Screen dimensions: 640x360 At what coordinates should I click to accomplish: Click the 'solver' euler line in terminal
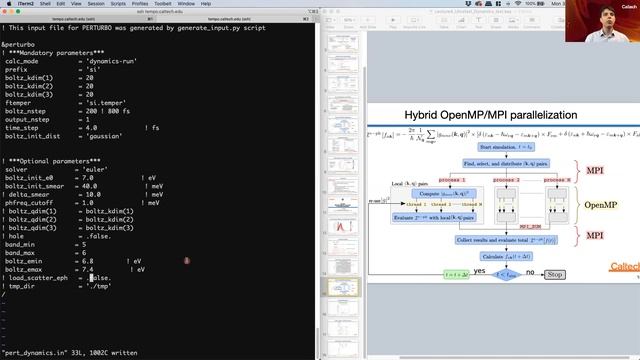coord(56,169)
